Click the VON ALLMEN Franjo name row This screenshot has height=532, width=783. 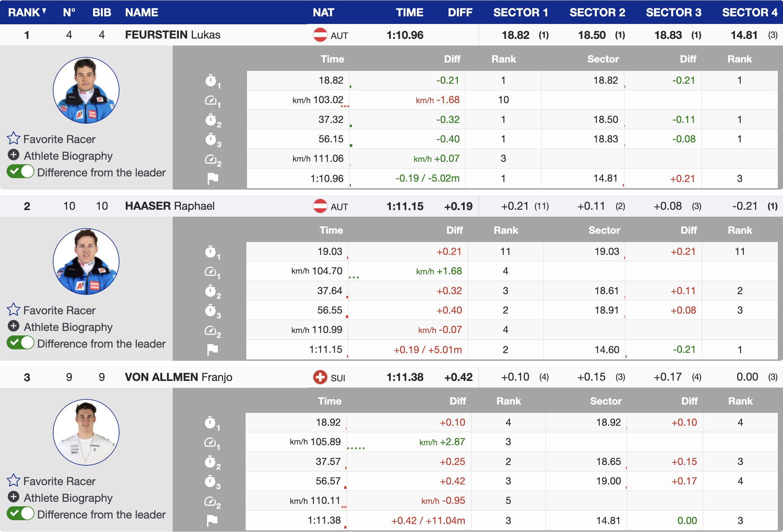179,377
